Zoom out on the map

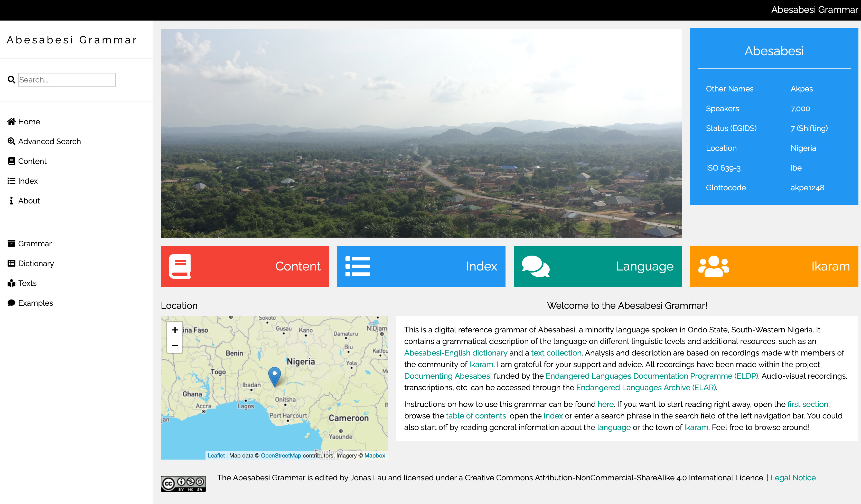point(175,346)
